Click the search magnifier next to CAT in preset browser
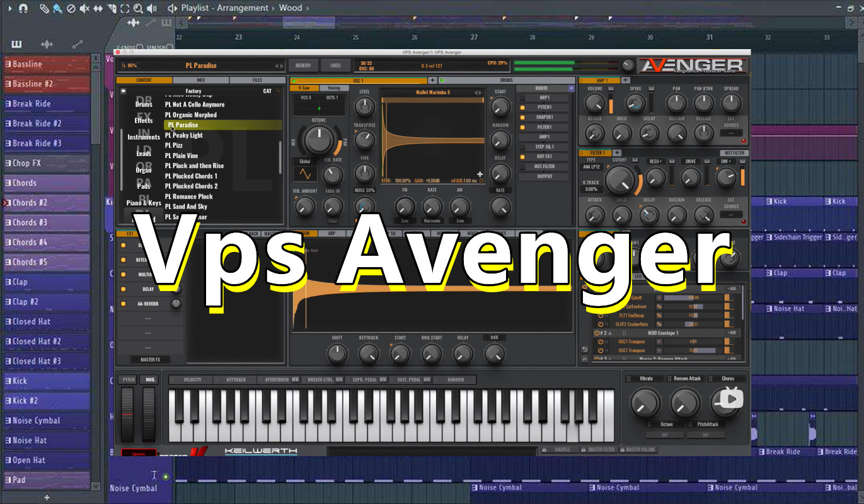 278,91
